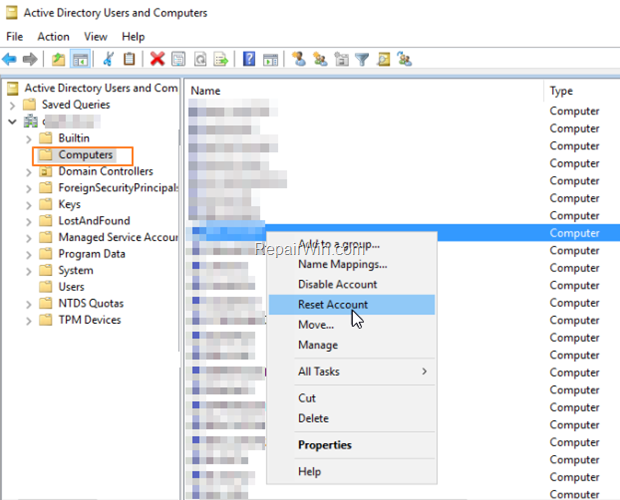Expand the Builtin container
The width and height of the screenshot is (620, 500).
(28, 139)
